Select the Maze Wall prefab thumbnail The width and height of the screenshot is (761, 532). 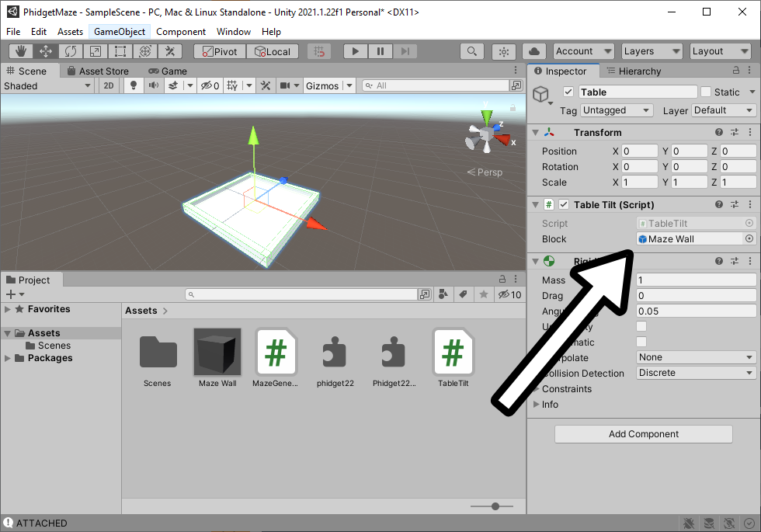coord(217,352)
